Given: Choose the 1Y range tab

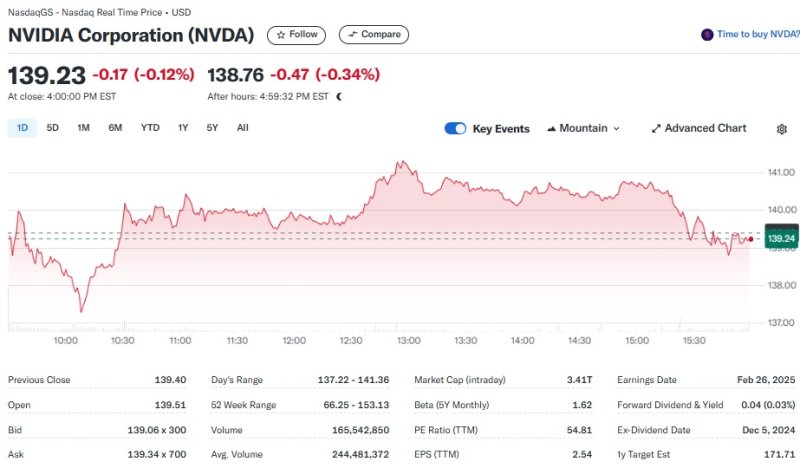Looking at the screenshot, I should (x=183, y=128).
